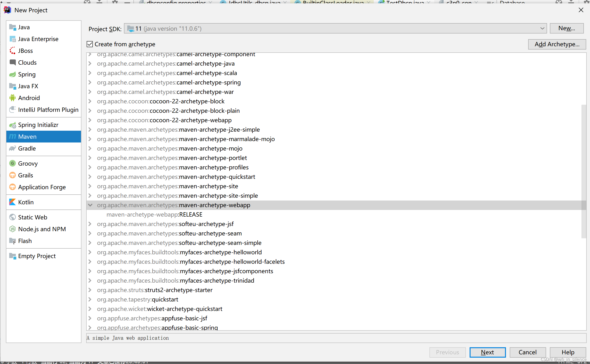Expand maven-archetype-quickstart node
The height and width of the screenshot is (364, 590).
tap(90, 177)
